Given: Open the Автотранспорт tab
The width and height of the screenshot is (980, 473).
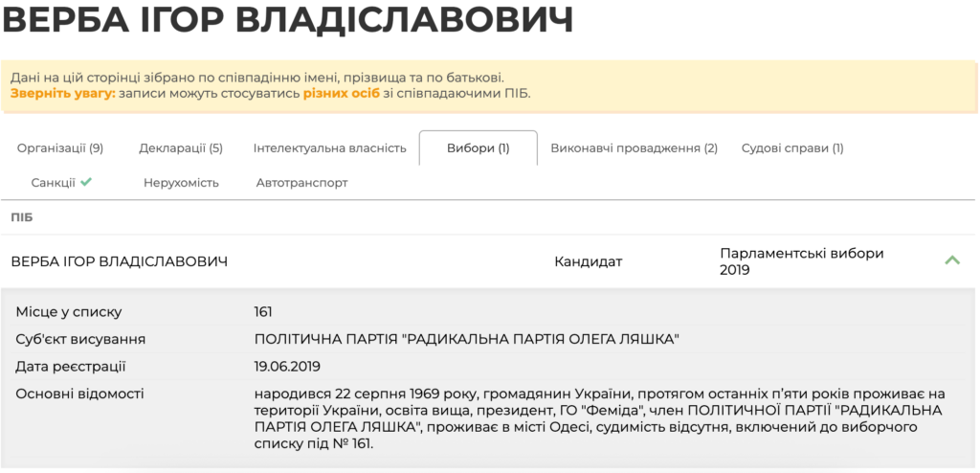Looking at the screenshot, I should [301, 183].
